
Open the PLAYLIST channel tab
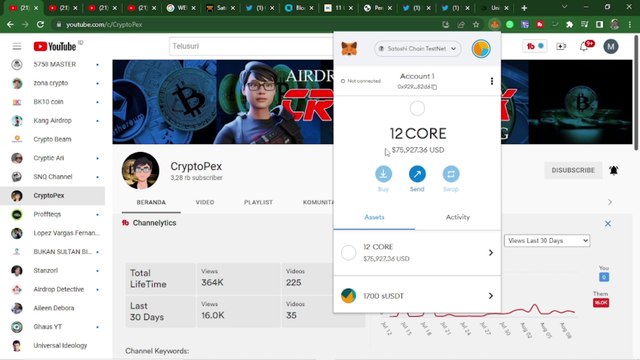(x=258, y=202)
